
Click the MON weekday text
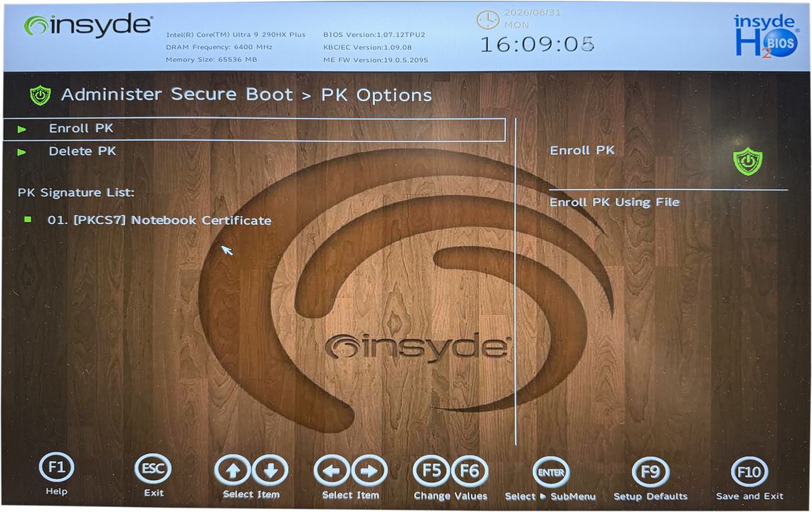[517, 25]
